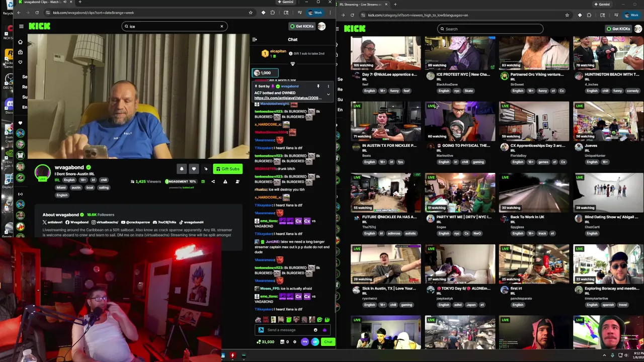Open the OBS Studio desktop icon

9,80
